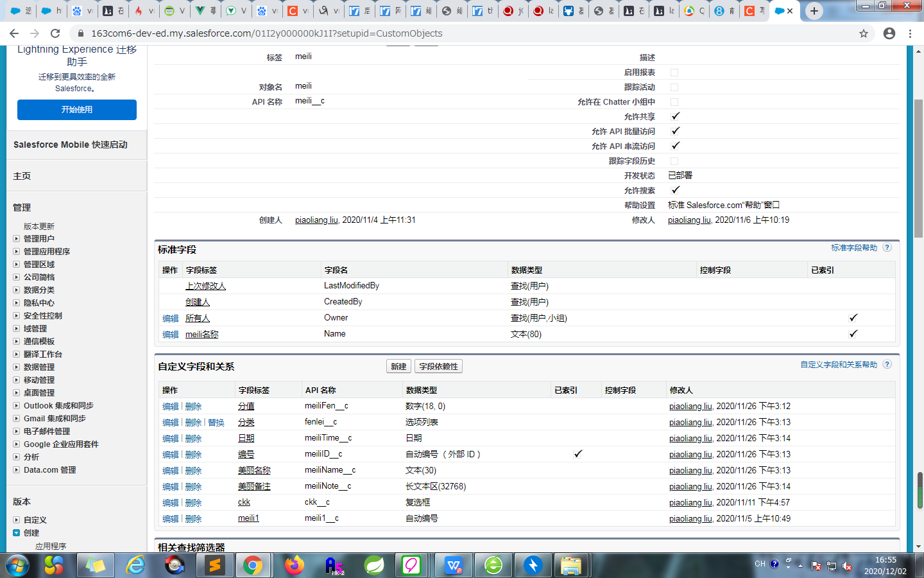The image size is (924, 578).
Task: Open Spring green leaf app in taskbar
Action: [373, 566]
